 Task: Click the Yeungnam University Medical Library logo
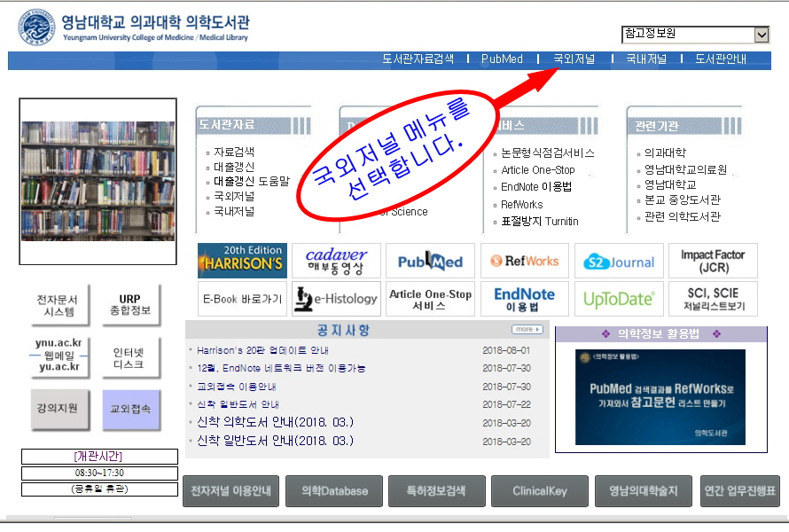pos(134,27)
